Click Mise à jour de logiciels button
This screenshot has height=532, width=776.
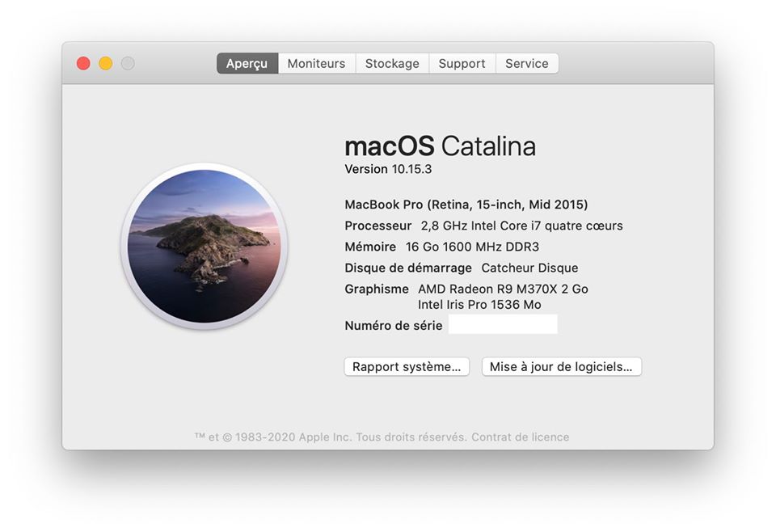562,367
